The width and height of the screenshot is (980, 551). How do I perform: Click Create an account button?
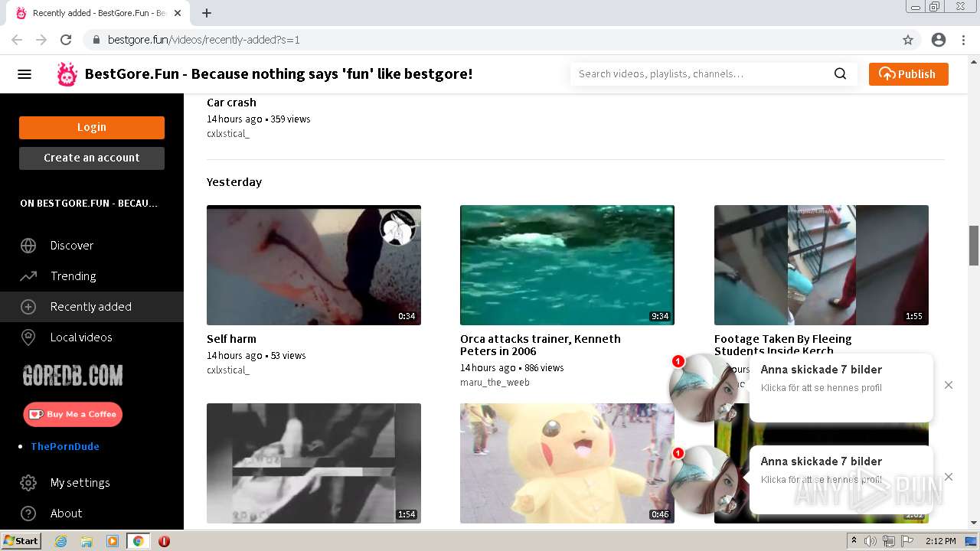coord(92,158)
